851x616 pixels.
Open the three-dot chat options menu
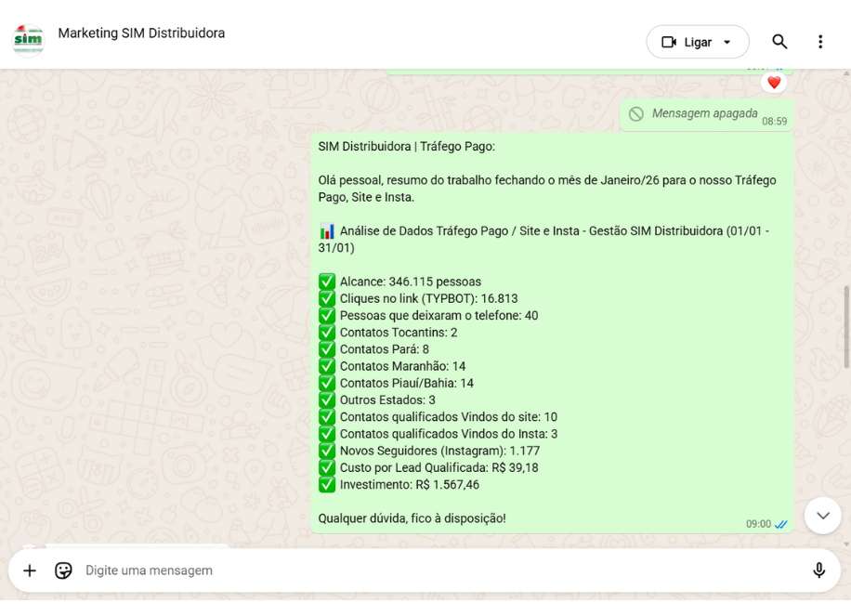pos(819,42)
